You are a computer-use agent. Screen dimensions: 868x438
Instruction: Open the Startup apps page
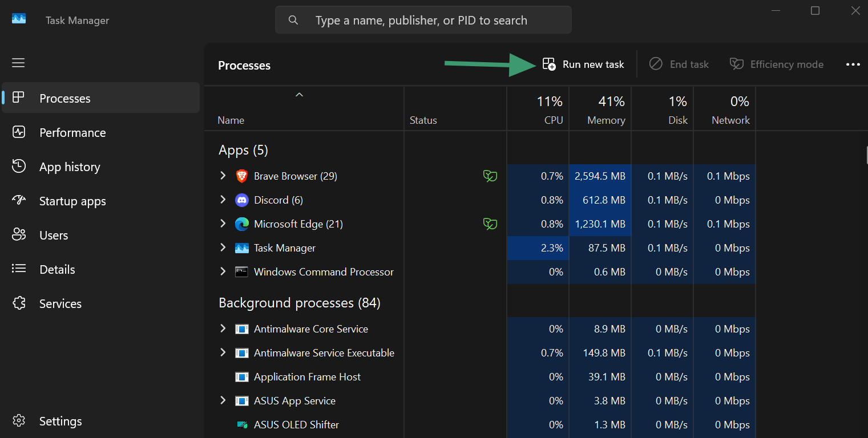click(x=72, y=201)
